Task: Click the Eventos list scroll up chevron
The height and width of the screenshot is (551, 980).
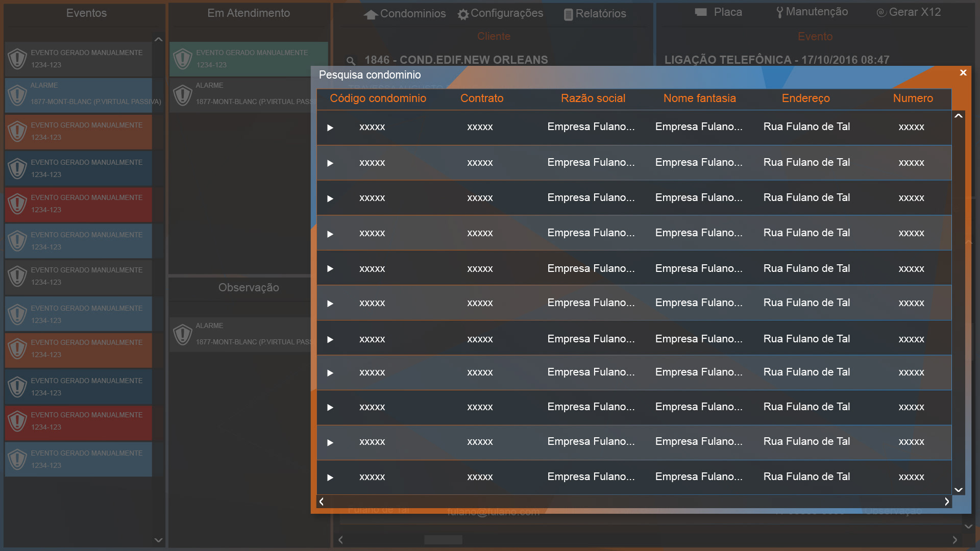Action: [x=158, y=39]
